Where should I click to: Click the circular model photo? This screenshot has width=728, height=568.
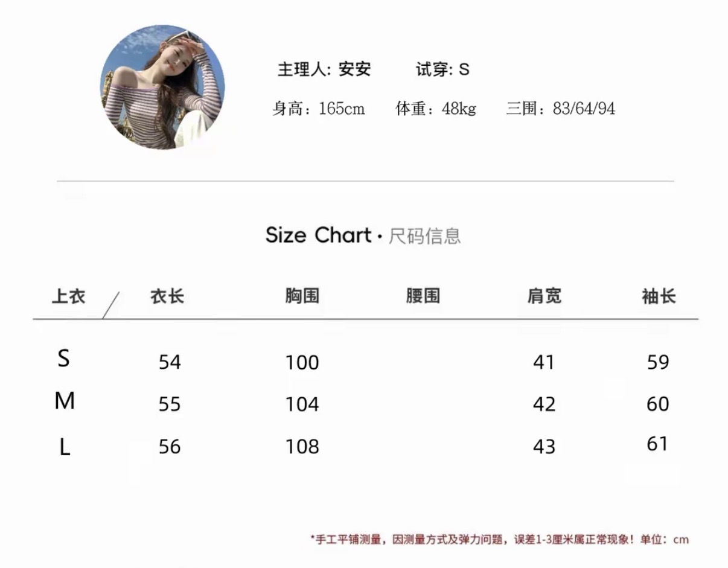click(162, 87)
